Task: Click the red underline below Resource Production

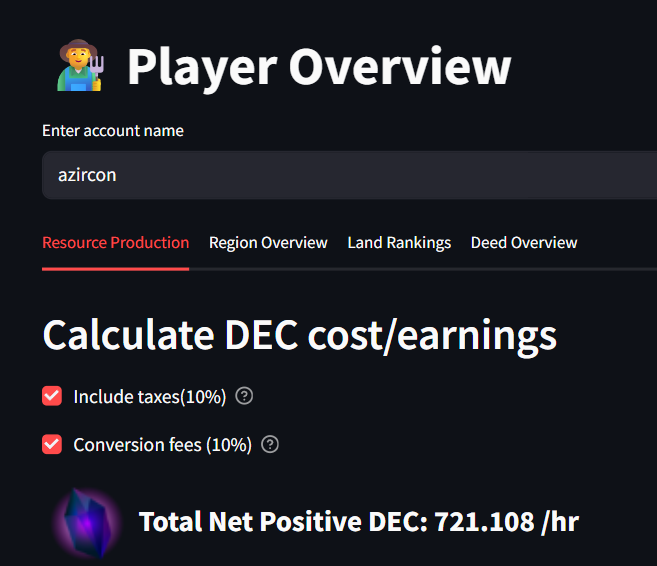Action: click(116, 269)
